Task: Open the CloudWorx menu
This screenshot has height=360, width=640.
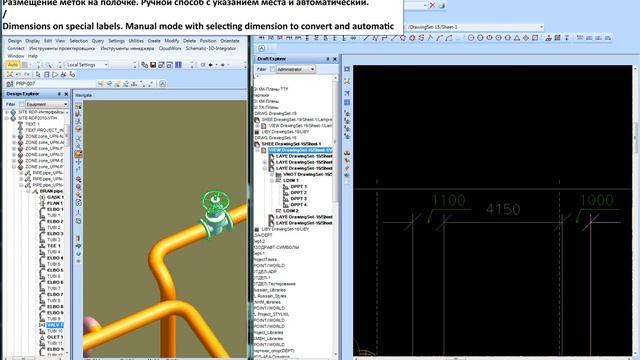Action: click(x=170, y=48)
